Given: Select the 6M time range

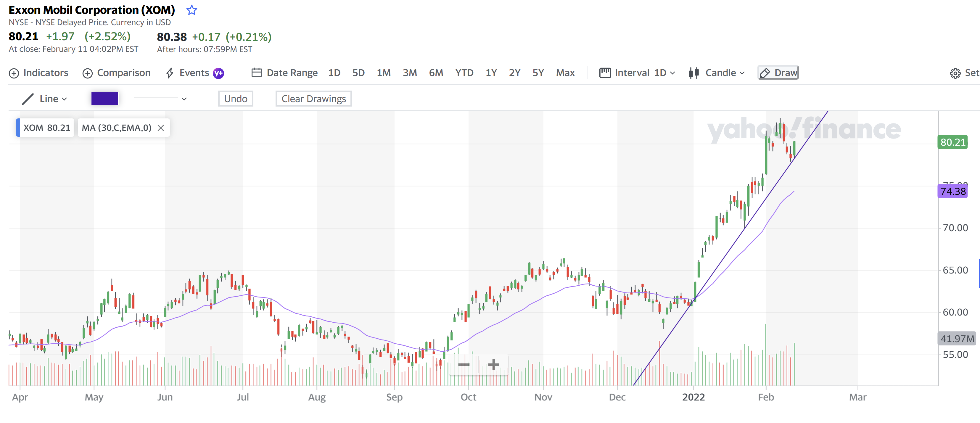Looking at the screenshot, I should [436, 73].
